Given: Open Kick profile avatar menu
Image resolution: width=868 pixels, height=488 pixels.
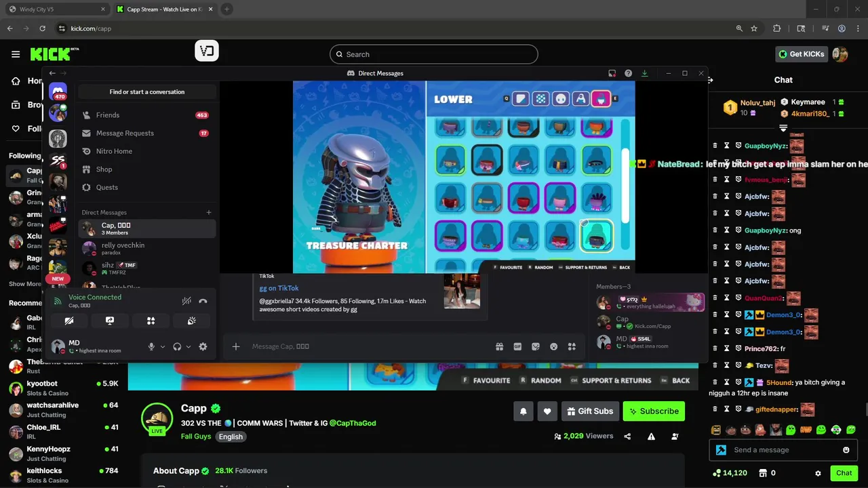Looking at the screenshot, I should 840,54.
